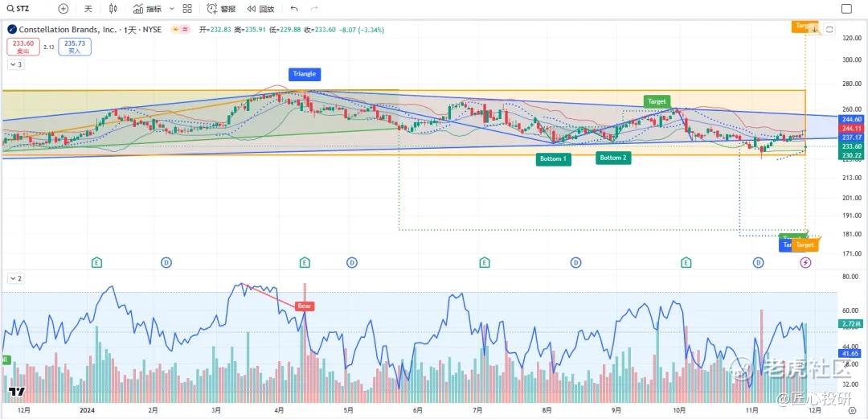868x419 pixels.
Task: Click the pink approximately-equal data badge
Action: coord(185,30)
